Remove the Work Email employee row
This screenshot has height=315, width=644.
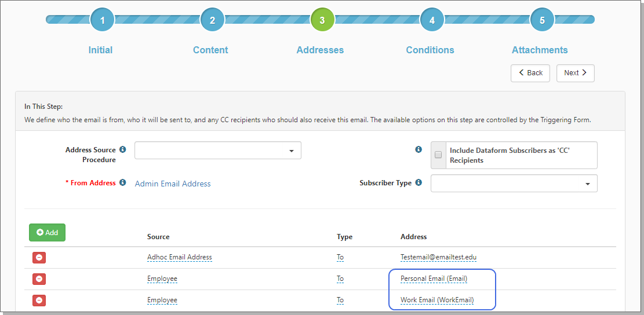[x=39, y=301]
